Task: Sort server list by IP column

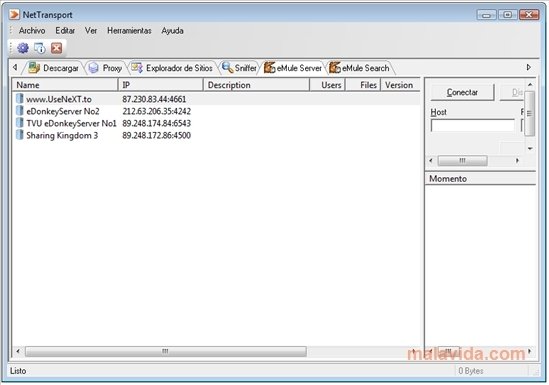Action: coord(161,85)
